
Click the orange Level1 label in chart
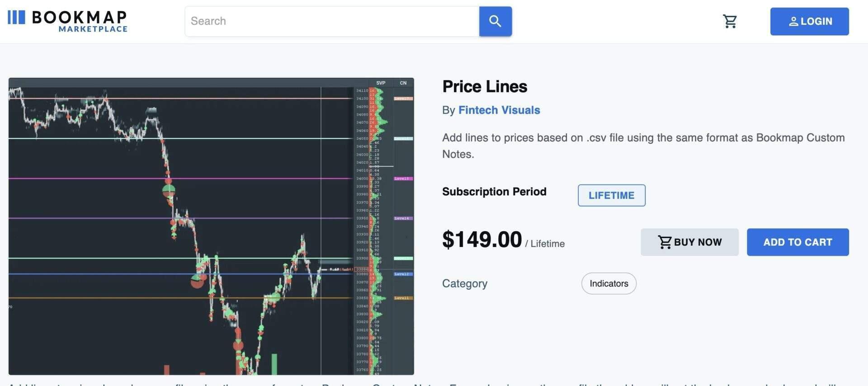click(x=402, y=298)
